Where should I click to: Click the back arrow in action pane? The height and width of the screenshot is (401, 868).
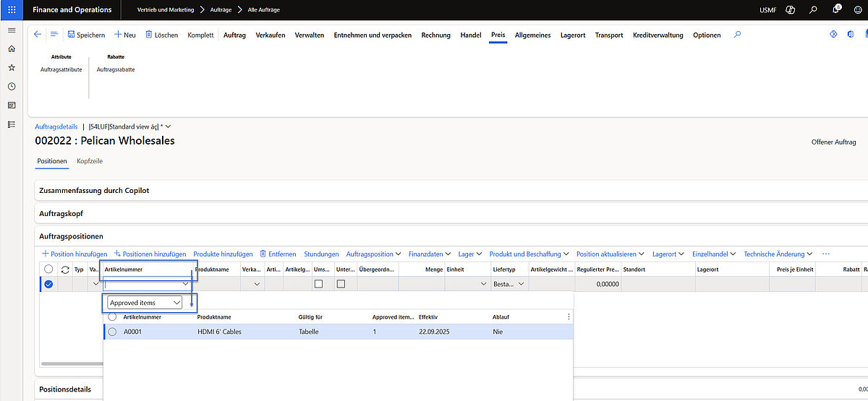pyautogui.click(x=38, y=35)
